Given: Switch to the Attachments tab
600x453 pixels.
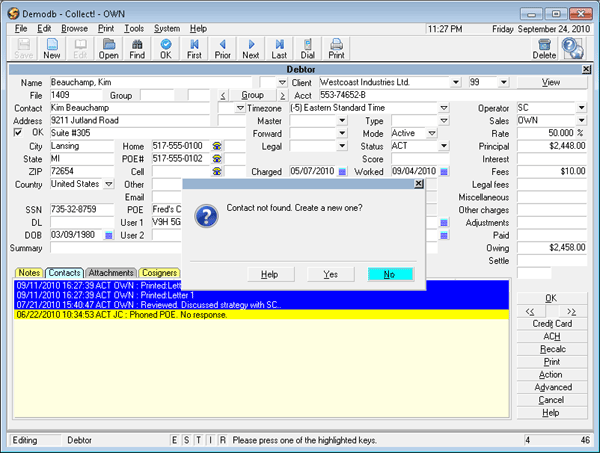Looking at the screenshot, I should [x=110, y=272].
